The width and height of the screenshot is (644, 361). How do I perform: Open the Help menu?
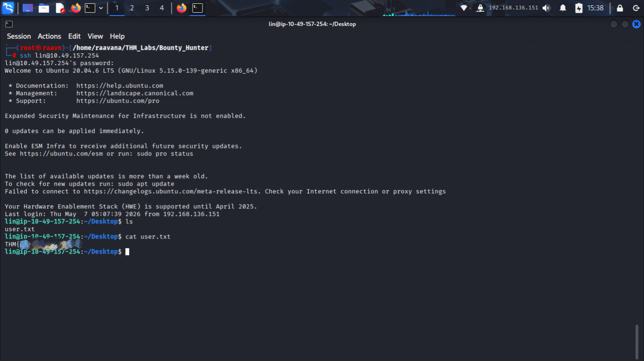click(117, 36)
